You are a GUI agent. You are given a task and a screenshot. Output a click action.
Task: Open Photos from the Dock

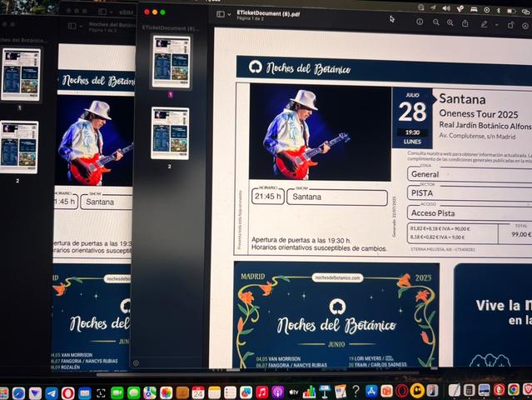point(166,392)
